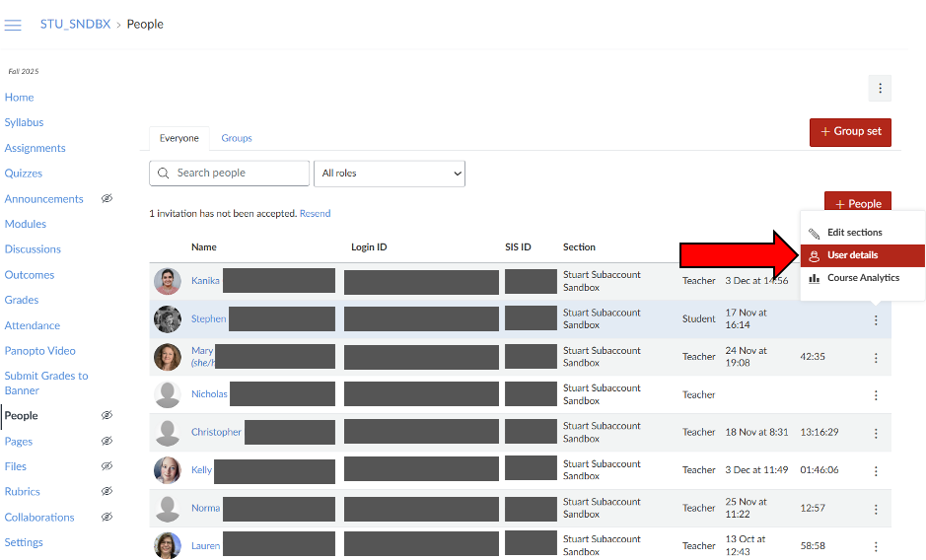Click the search magnifier icon
The image size is (926, 560).
click(164, 174)
